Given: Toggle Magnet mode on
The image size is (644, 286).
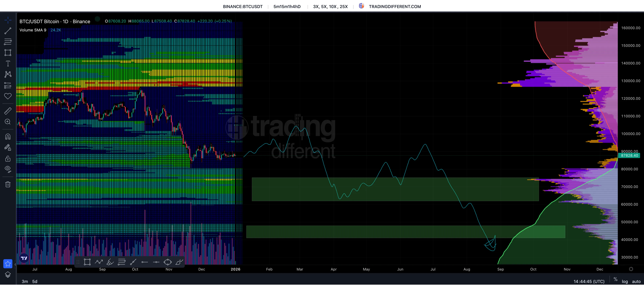Looking at the screenshot, I should pos(8,137).
